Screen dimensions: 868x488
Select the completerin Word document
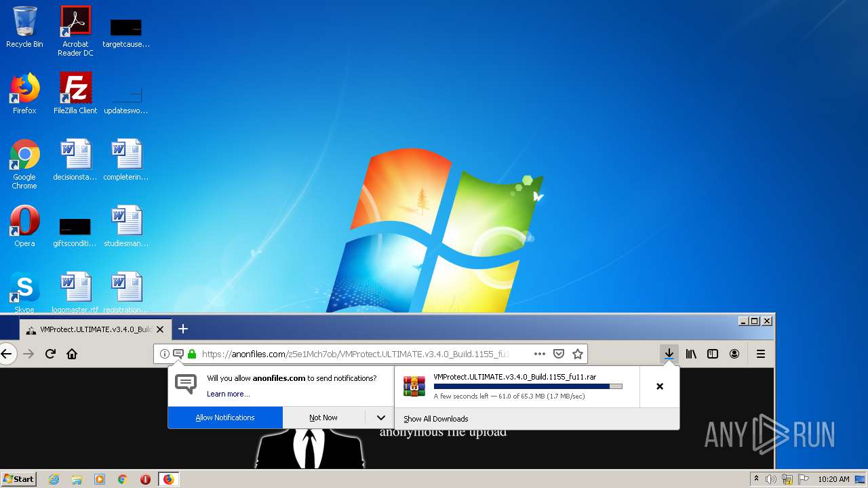[126, 160]
